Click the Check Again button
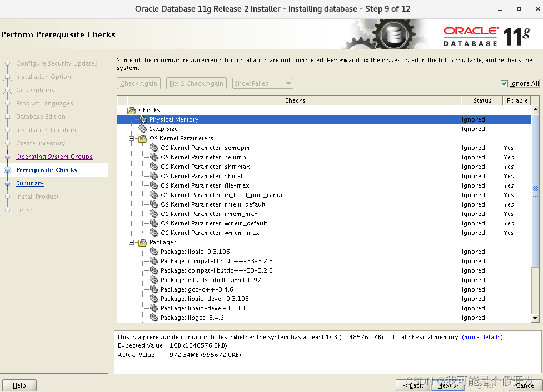Image resolution: width=543 pixels, height=392 pixels. [138, 83]
